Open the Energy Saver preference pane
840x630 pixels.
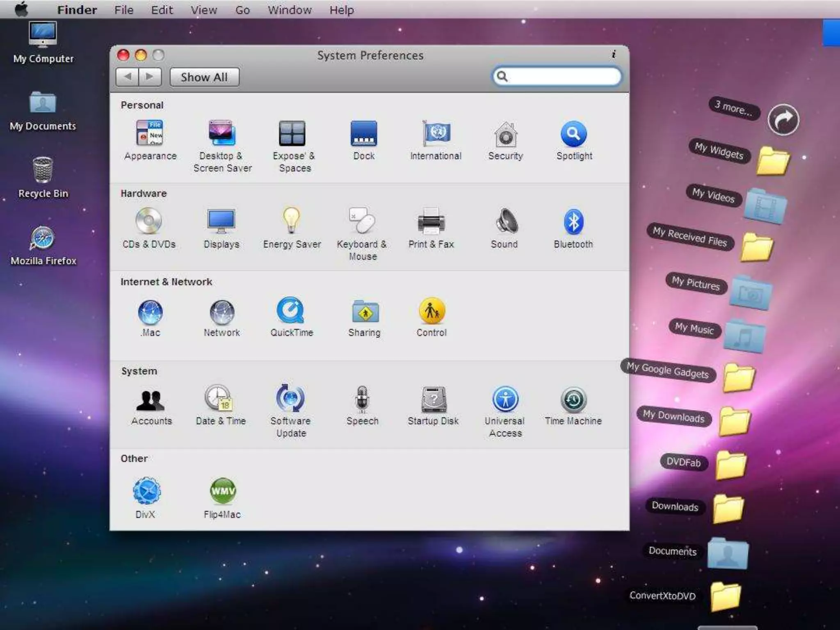[292, 221]
